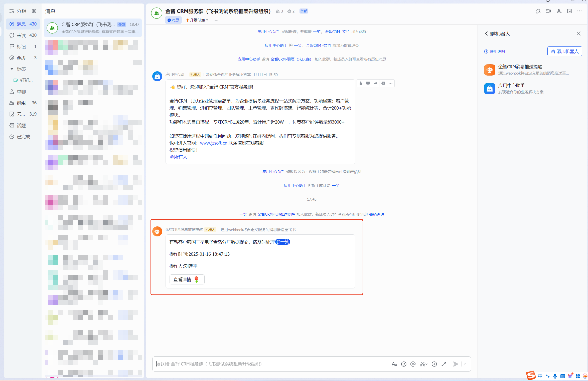Switch to the 消息 tab in chat

click(173, 20)
